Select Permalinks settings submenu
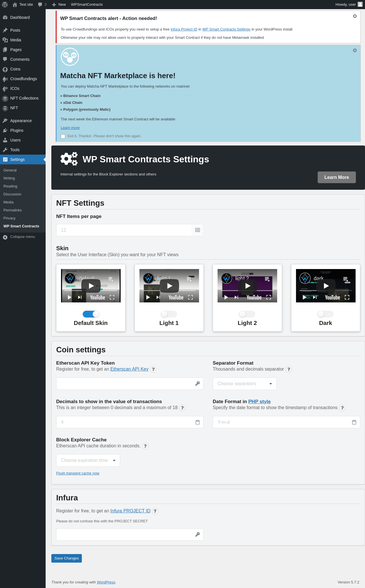The width and height of the screenshot is (365, 588). 13,210
